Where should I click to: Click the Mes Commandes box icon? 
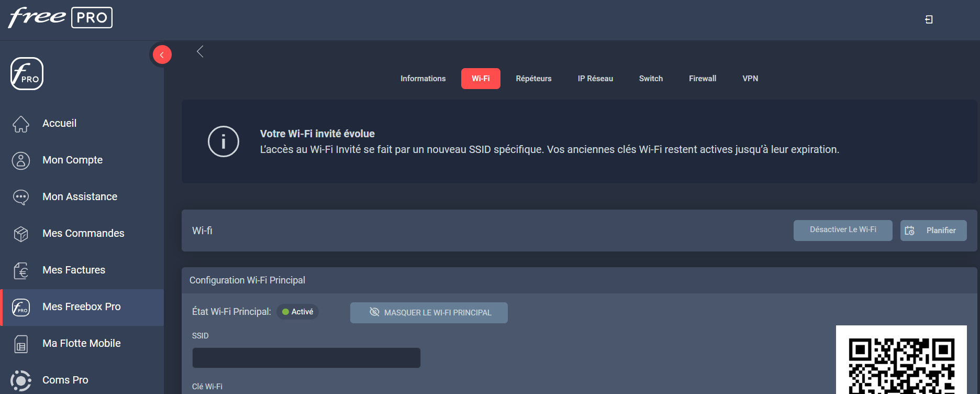[x=21, y=234]
